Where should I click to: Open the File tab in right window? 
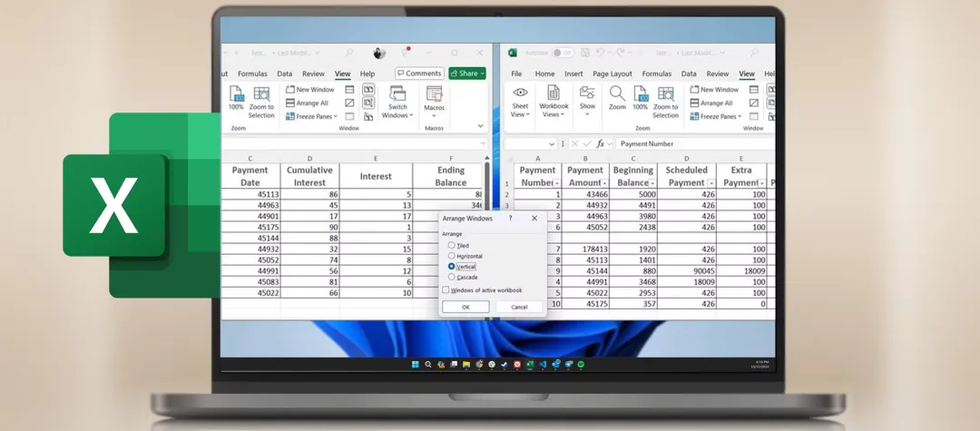[x=516, y=73]
